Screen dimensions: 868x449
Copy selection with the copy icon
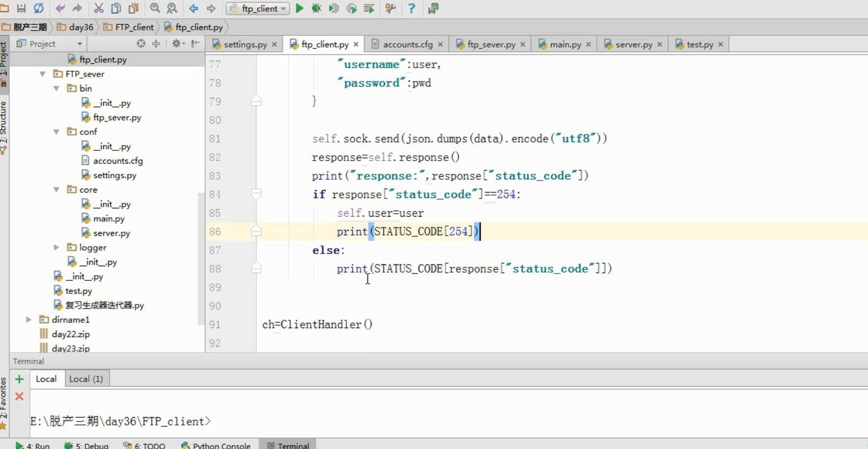tap(116, 8)
